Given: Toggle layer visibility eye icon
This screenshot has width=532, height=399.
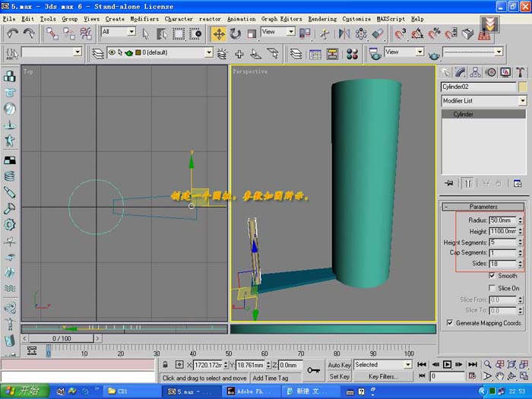Looking at the screenshot, I should [x=111, y=52].
